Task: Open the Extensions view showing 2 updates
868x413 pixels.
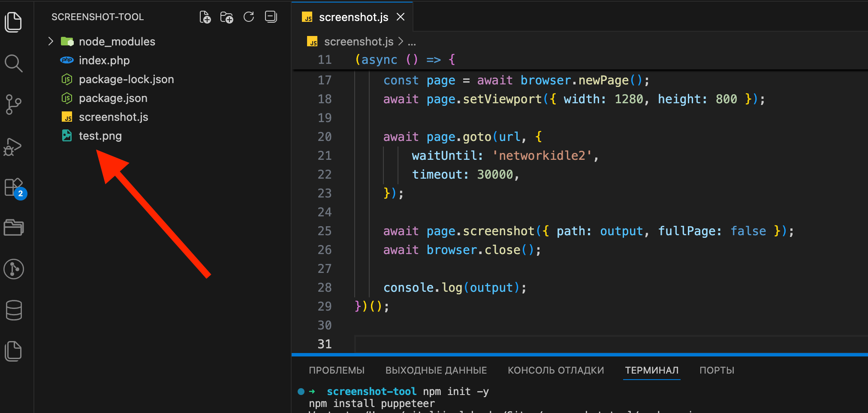Action: coord(14,188)
